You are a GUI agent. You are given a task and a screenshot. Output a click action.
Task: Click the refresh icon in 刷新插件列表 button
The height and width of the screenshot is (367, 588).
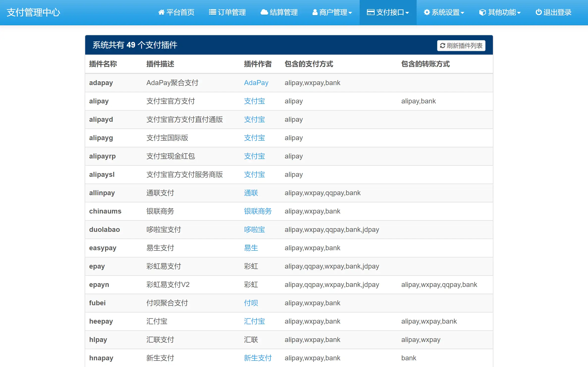[x=442, y=46]
